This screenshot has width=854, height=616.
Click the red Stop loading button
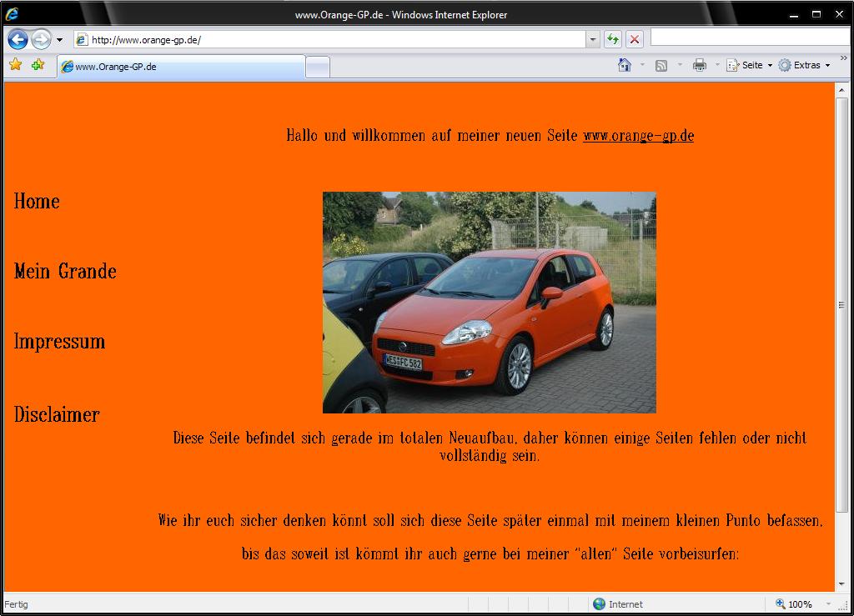tap(635, 39)
